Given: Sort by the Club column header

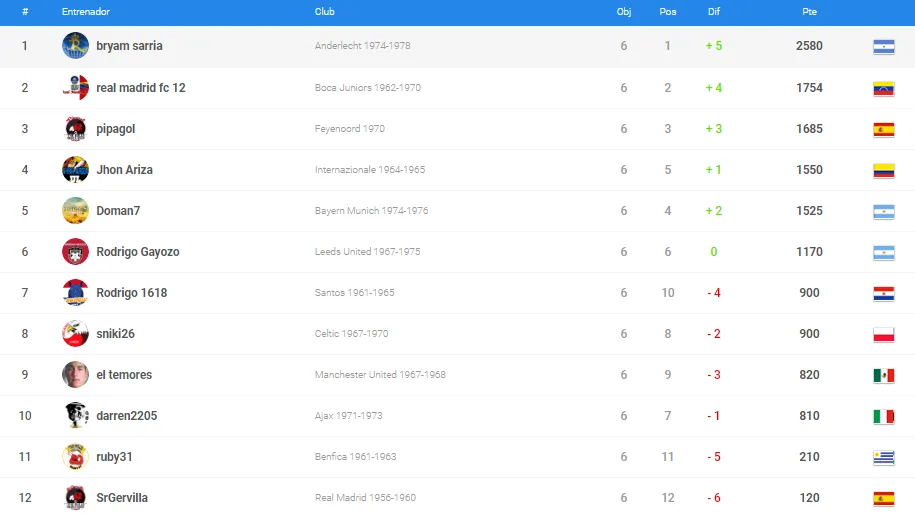Looking at the screenshot, I should pos(324,12).
